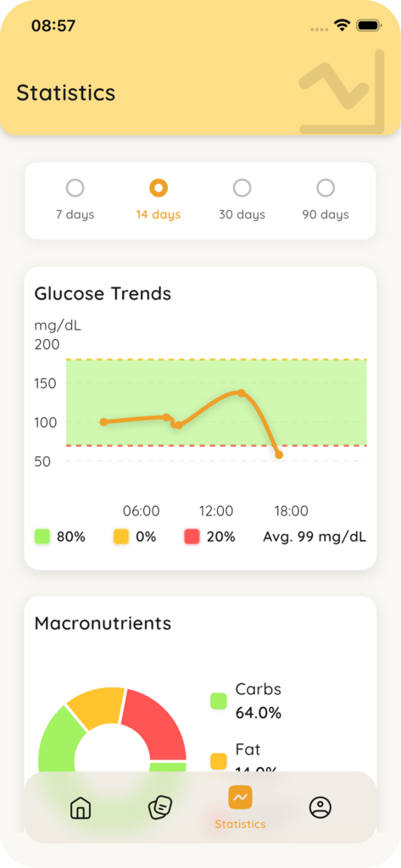Open the profile icon
The width and height of the screenshot is (401, 868).
[320, 808]
